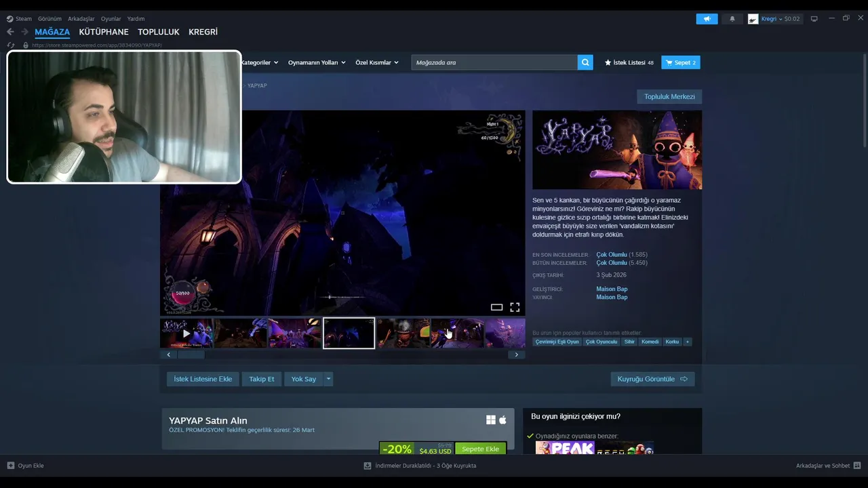This screenshot has width=868, height=488.
Task: Click the Korku tag
Action: point(672,342)
